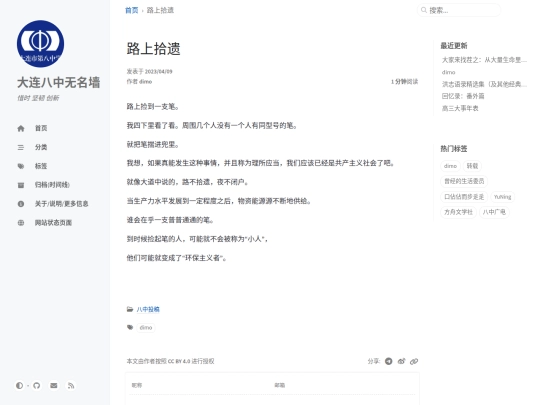Click the 大连八中 school logo avatar
Image resolution: width=540 pixels, height=405 pixels.
tap(40, 44)
